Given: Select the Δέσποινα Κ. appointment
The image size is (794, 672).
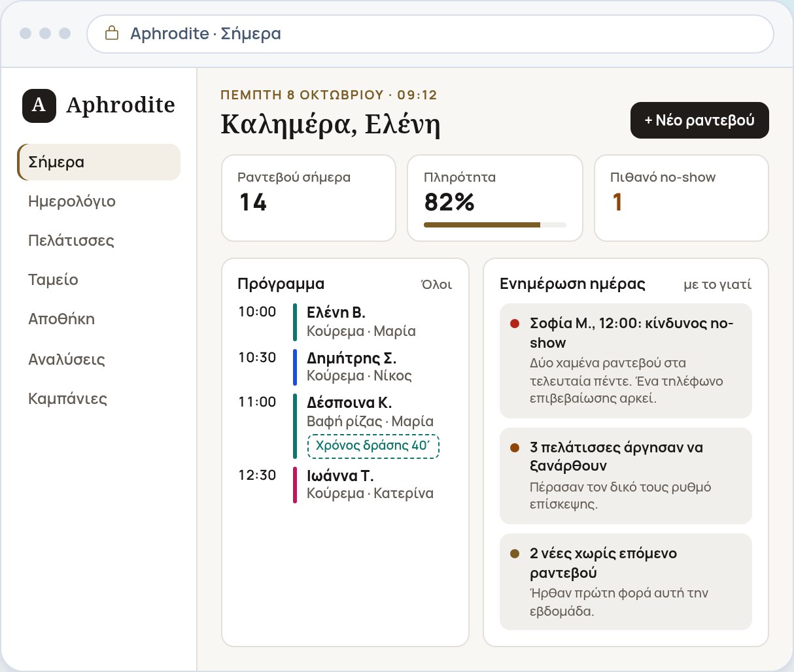Looking at the screenshot, I should pos(345,426).
